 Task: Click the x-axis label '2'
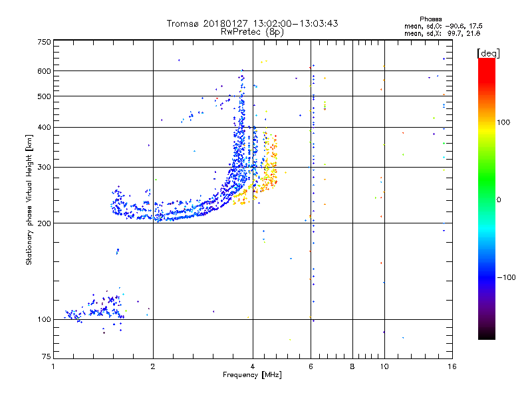tap(153, 366)
